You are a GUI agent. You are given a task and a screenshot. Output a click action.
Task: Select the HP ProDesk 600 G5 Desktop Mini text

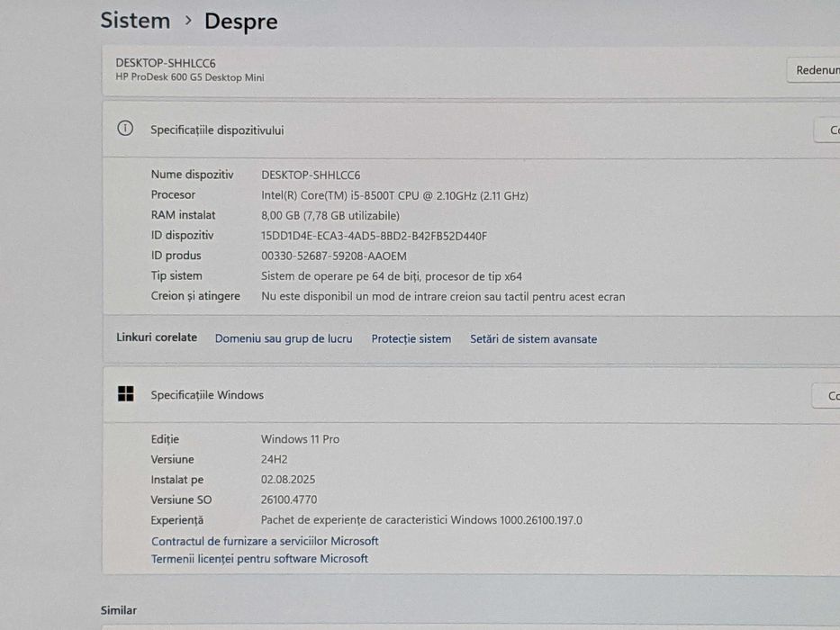(190, 77)
